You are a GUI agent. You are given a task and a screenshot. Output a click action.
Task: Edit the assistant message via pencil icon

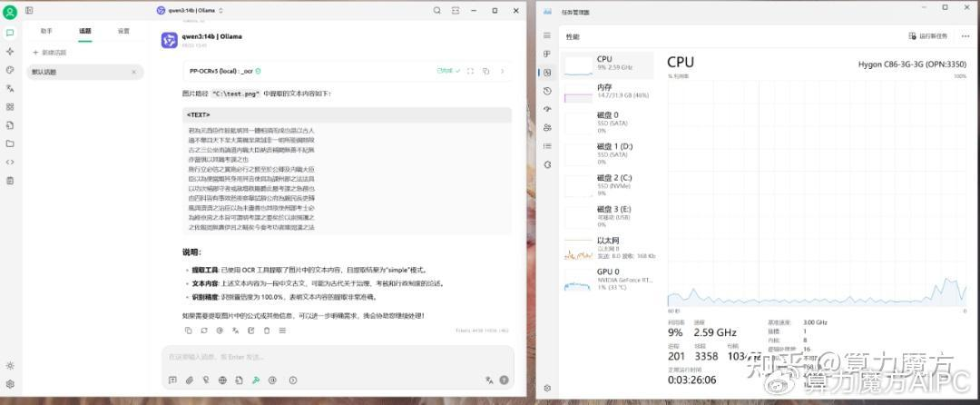pos(251,331)
